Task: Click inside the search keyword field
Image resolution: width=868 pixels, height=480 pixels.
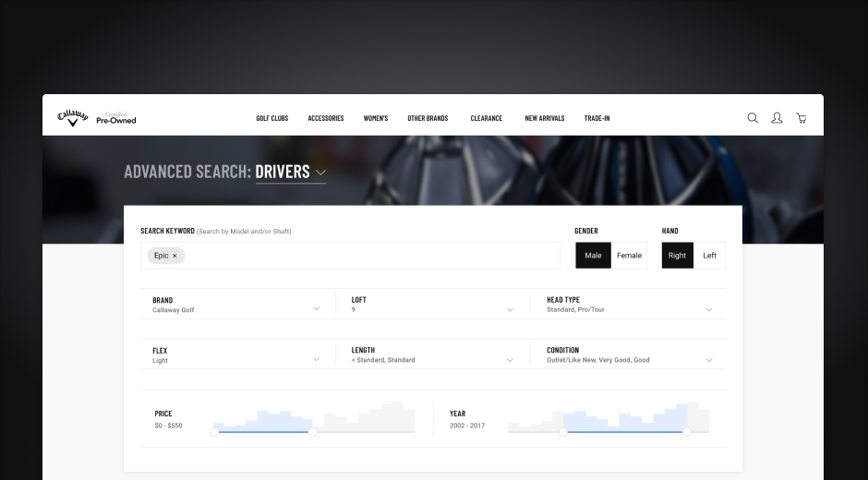Action: [x=369, y=256]
